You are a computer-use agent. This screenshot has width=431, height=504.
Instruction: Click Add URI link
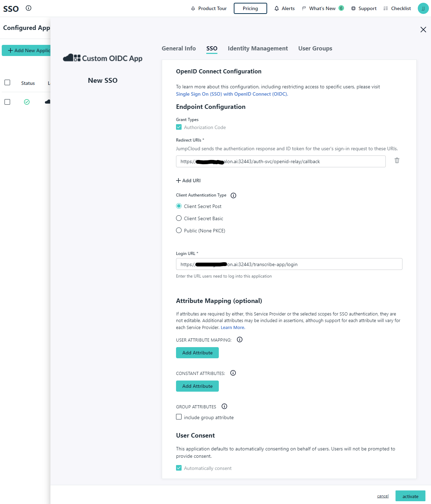point(188,181)
